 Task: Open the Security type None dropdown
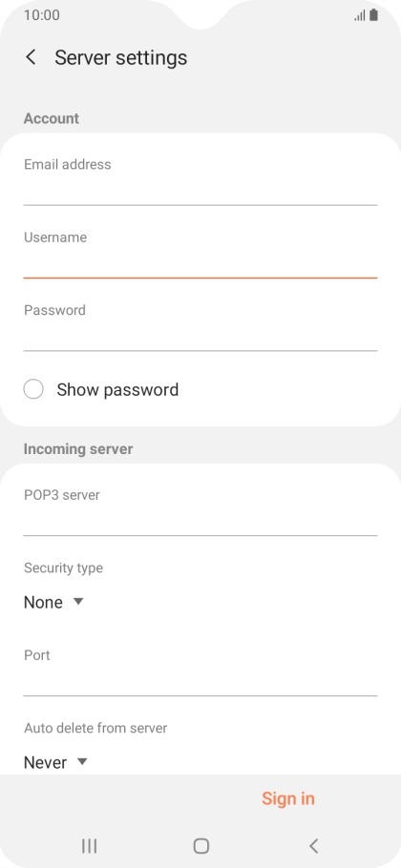click(x=53, y=602)
